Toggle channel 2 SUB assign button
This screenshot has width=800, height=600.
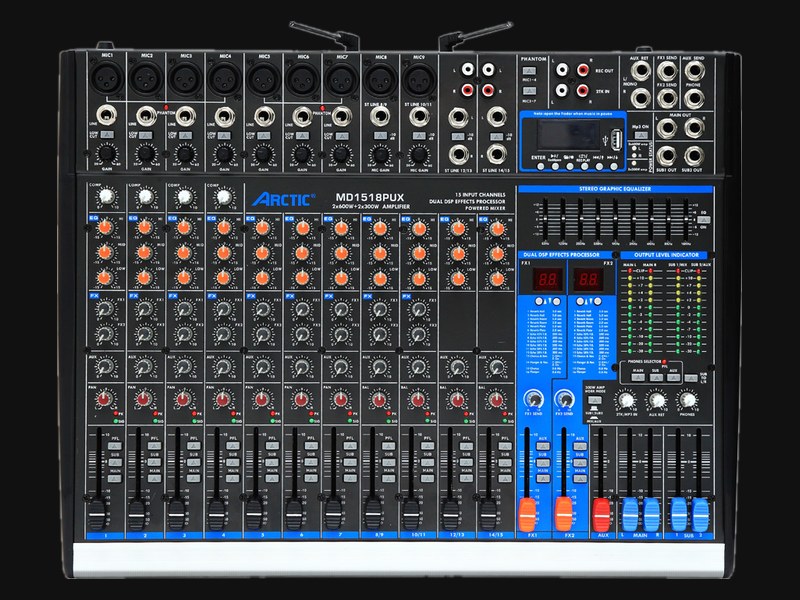coord(154,462)
